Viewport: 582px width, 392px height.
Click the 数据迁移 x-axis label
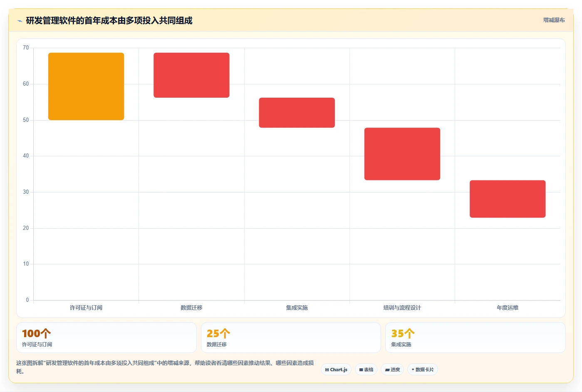(191, 308)
